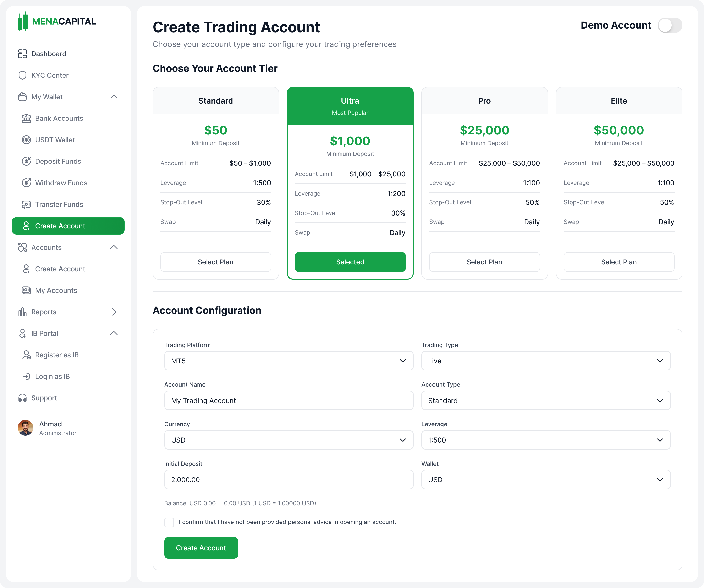The height and width of the screenshot is (588, 704).
Task: Click the Reports bar chart icon
Action: point(22,312)
